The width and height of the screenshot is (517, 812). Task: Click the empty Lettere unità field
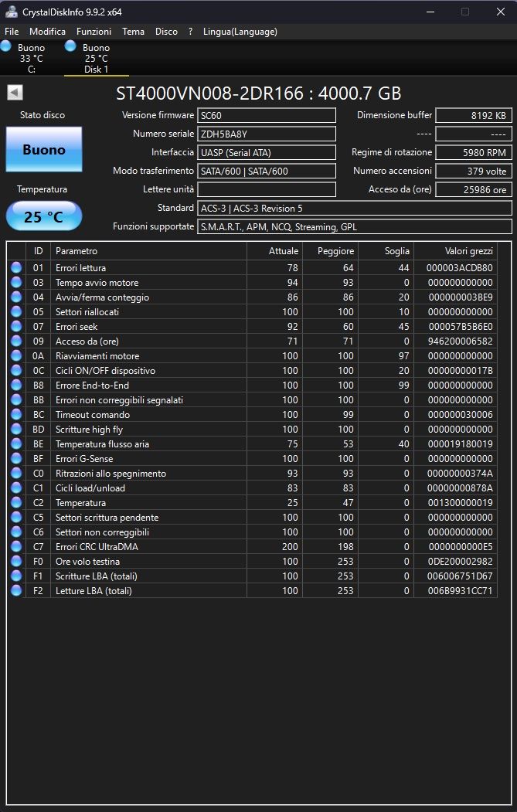click(267, 189)
